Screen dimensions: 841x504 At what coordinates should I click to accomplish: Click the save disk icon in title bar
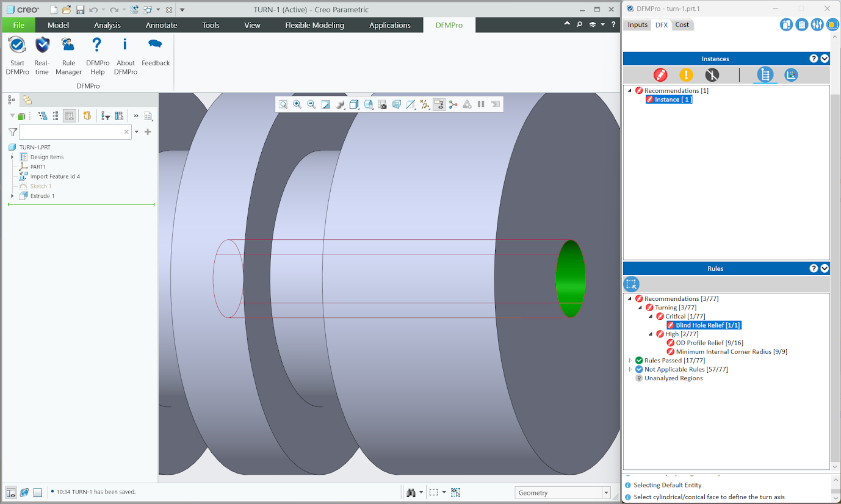(80, 10)
